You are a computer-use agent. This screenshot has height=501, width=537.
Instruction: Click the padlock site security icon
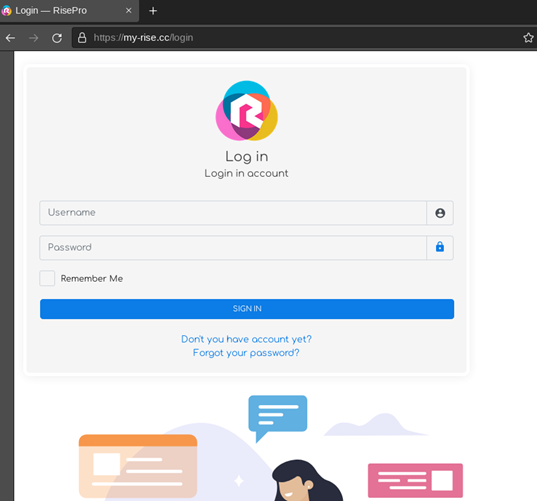(x=82, y=38)
